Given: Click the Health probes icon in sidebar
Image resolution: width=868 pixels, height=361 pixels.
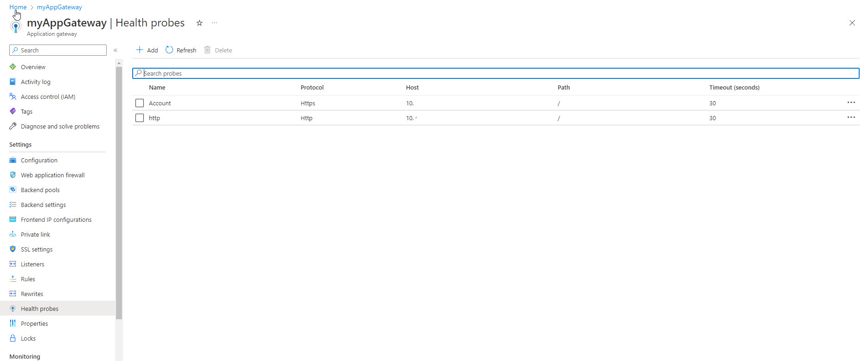Looking at the screenshot, I should pos(13,309).
